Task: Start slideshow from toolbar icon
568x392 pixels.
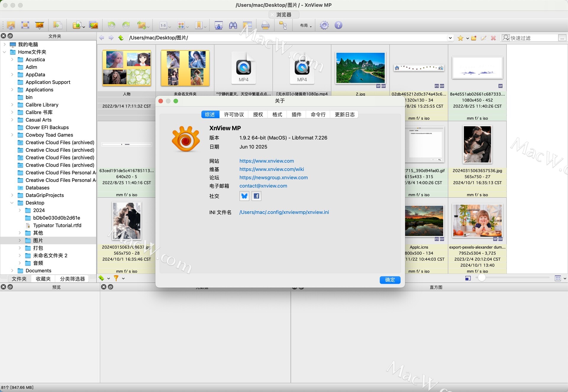Action: [x=39, y=25]
